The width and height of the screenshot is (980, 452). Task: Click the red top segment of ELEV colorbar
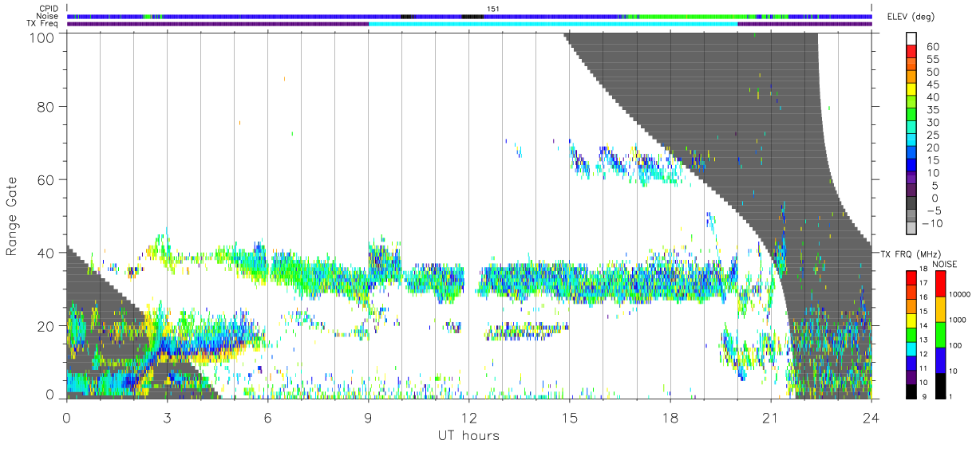point(913,51)
